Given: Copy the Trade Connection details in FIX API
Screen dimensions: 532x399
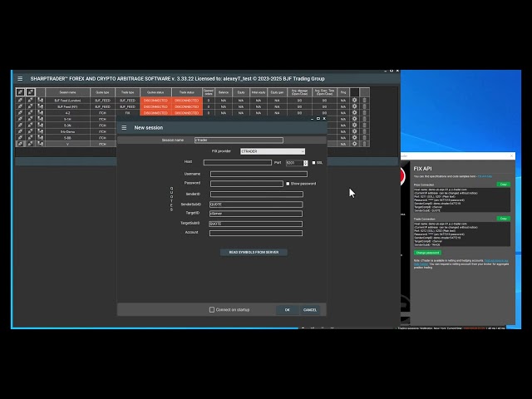Looking at the screenshot, I should coord(504,219).
